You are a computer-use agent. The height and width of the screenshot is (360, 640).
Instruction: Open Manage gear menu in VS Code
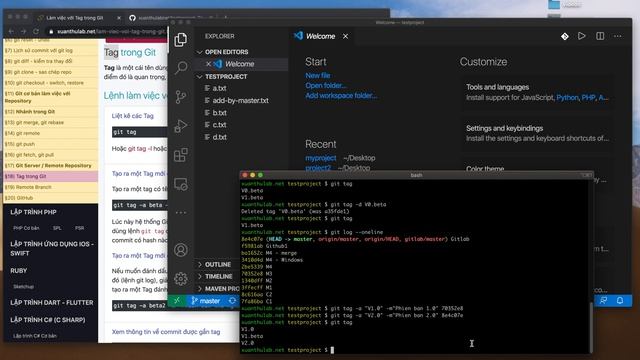181,278
